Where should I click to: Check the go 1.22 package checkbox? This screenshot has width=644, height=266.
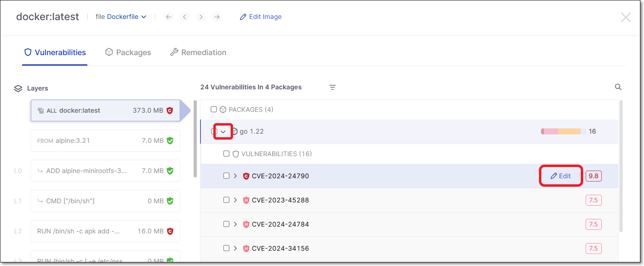tap(214, 132)
